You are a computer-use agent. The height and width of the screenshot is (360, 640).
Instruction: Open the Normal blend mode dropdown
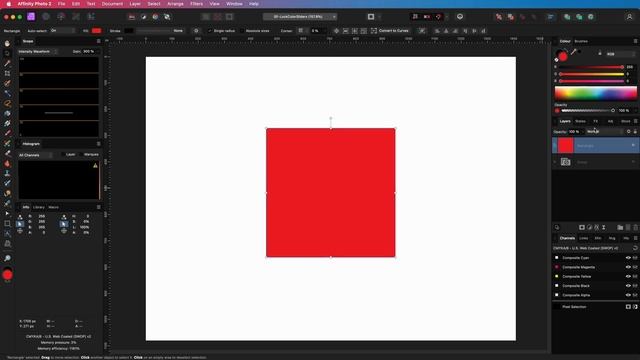(x=605, y=131)
